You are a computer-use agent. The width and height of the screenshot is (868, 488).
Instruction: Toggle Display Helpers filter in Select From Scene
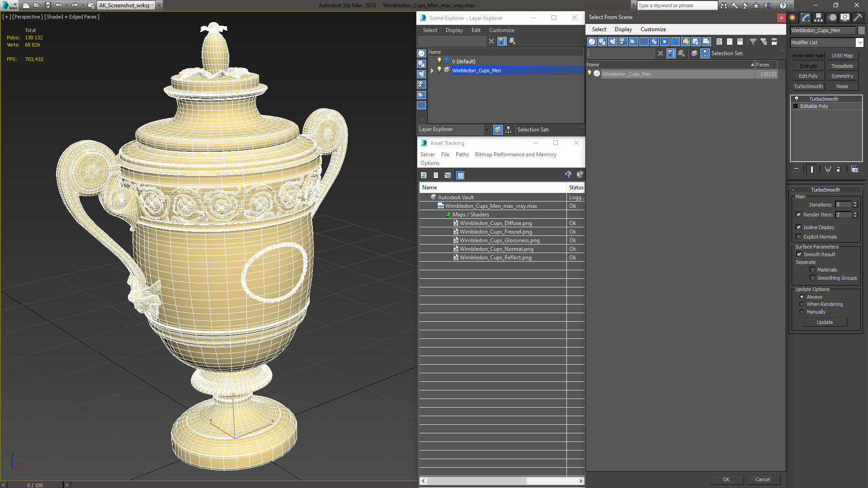(x=633, y=42)
